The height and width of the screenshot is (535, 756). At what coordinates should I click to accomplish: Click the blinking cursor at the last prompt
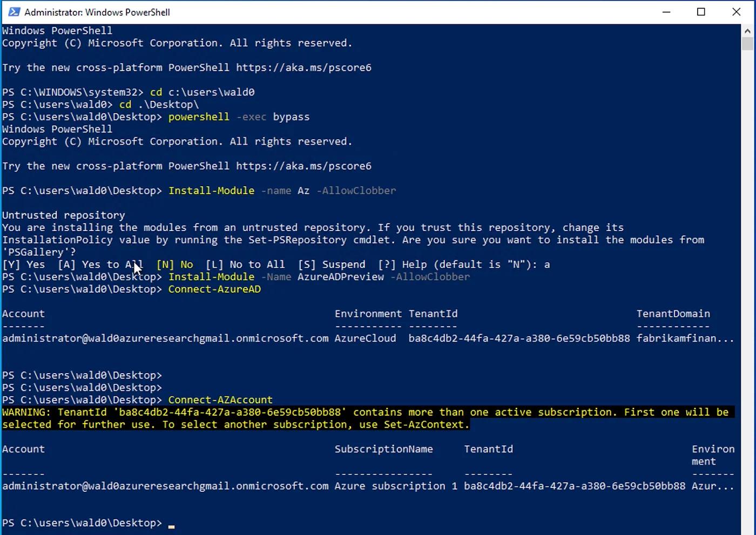coord(171,526)
